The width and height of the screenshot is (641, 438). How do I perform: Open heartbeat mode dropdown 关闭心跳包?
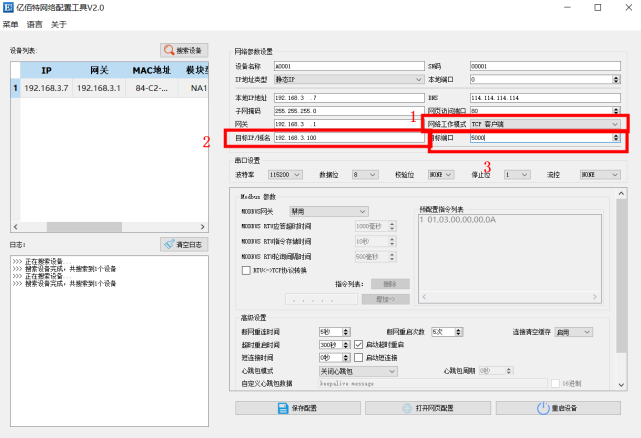pyautogui.click(x=358, y=371)
